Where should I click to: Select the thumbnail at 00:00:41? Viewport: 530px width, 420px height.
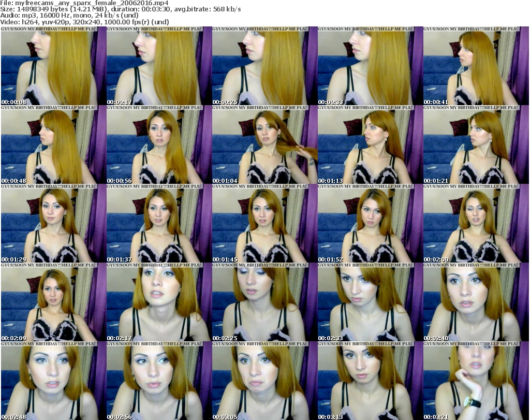click(x=476, y=66)
